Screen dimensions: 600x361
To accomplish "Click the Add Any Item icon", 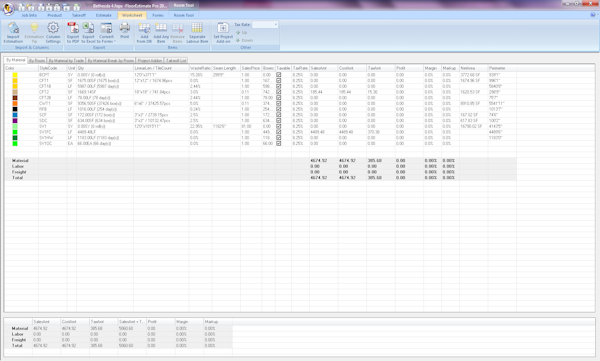I will pyautogui.click(x=161, y=28).
